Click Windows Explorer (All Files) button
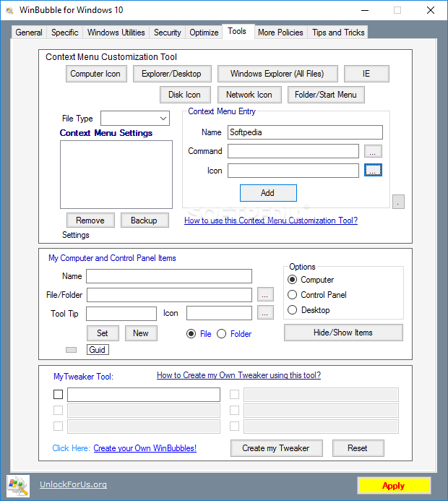Viewport: 448px width, 501px height. [x=277, y=74]
